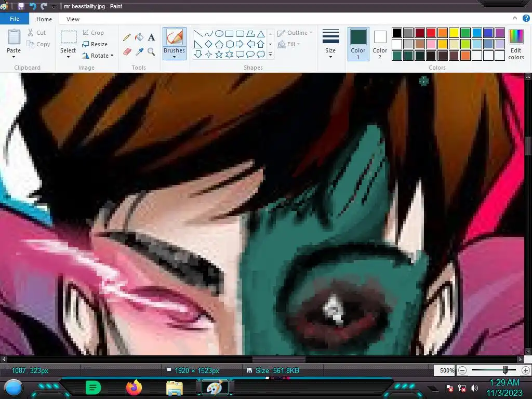Choose the Right arrow shape
532x399 pixels.
(240, 44)
